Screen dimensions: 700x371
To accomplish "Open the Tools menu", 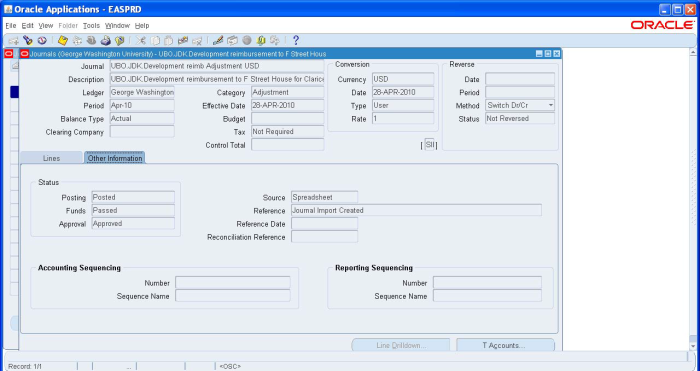I will (x=91, y=25).
